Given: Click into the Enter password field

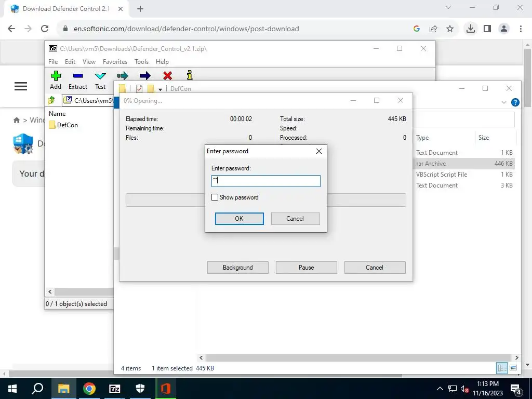Looking at the screenshot, I should point(265,181).
